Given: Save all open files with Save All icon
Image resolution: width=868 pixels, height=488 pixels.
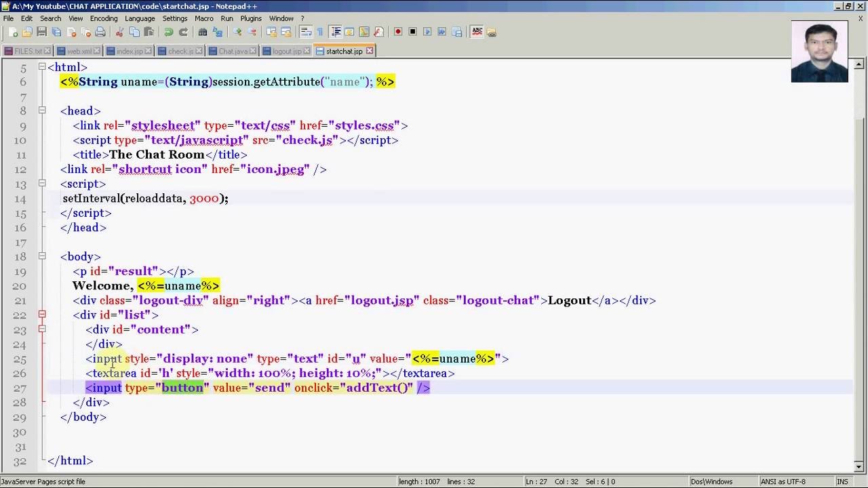Looking at the screenshot, I should pyautogui.click(x=56, y=32).
